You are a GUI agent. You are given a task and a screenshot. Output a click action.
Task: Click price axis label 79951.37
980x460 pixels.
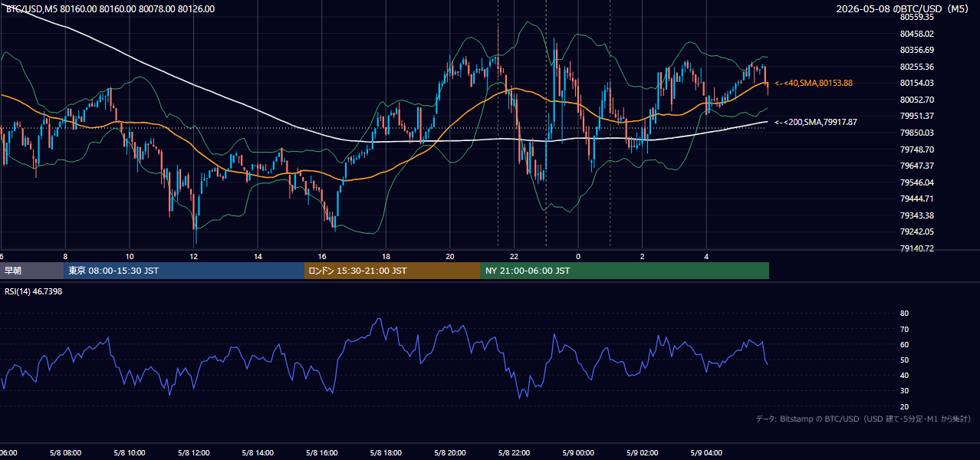917,116
